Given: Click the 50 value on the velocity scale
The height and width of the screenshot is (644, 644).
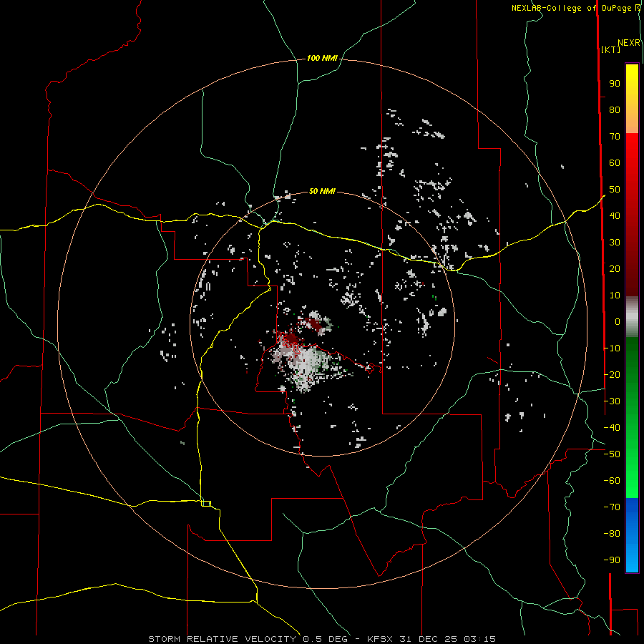Looking at the screenshot, I should (615, 190).
